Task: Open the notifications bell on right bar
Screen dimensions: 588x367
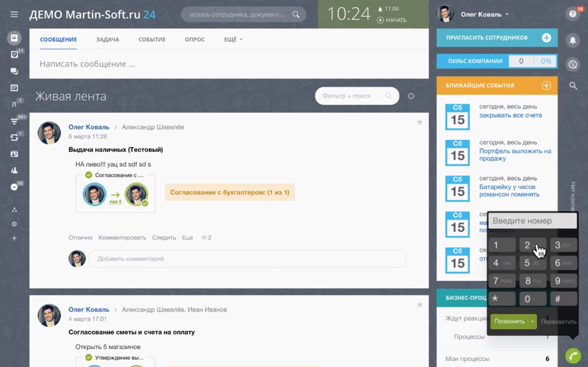Action: click(x=573, y=40)
